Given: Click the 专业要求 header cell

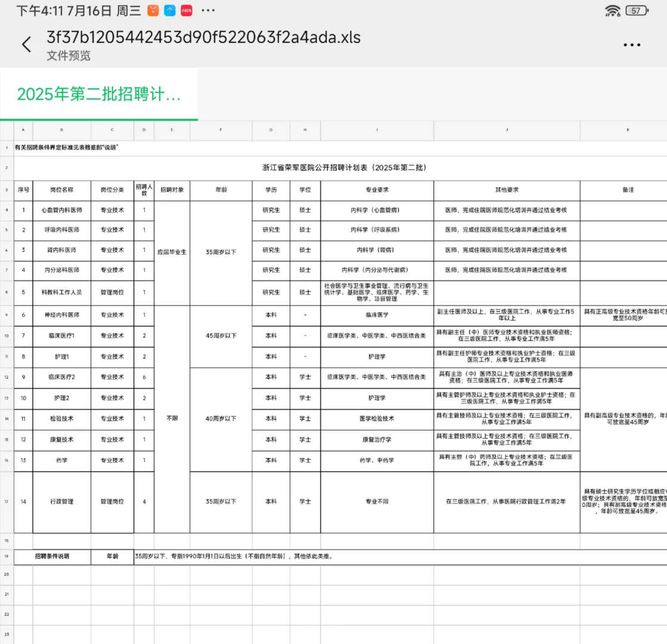Looking at the screenshot, I should coord(377,190).
